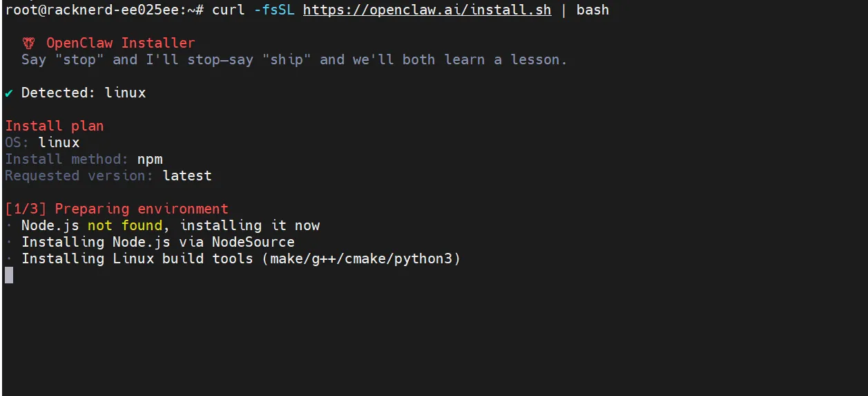Click the "curl" command word

point(228,10)
